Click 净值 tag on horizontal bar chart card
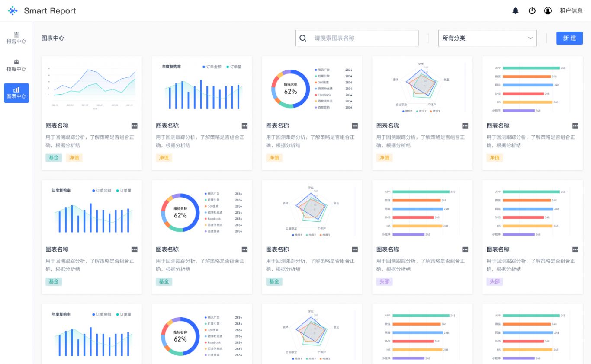This screenshot has width=591, height=364. (x=495, y=158)
